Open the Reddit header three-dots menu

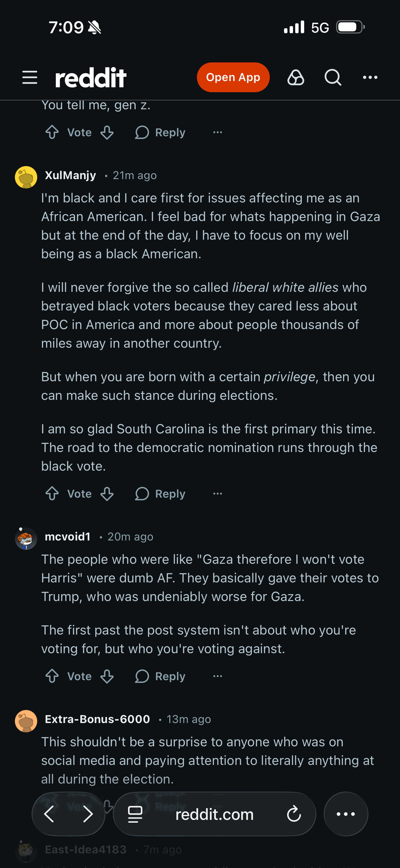point(370,78)
